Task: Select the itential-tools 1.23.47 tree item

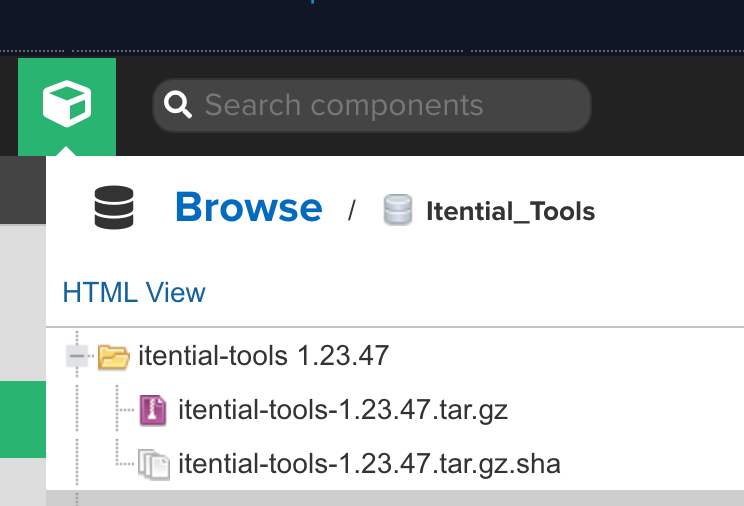Action: pyautogui.click(x=263, y=355)
